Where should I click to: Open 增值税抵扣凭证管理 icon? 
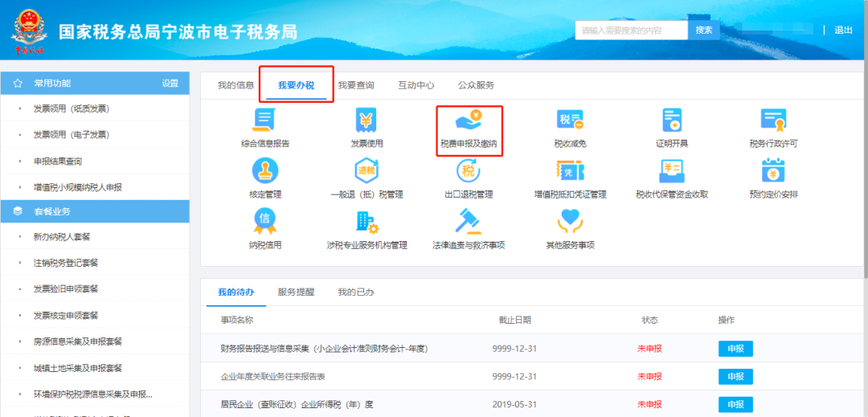point(570,170)
